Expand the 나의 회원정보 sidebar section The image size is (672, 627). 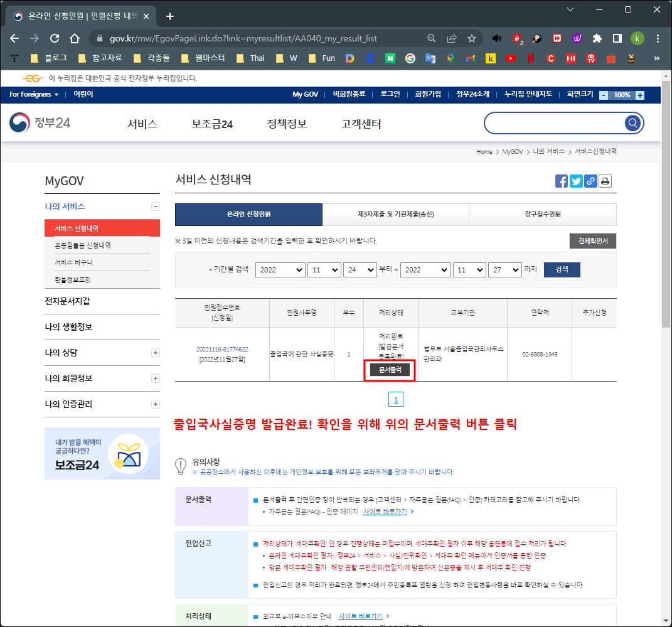154,378
